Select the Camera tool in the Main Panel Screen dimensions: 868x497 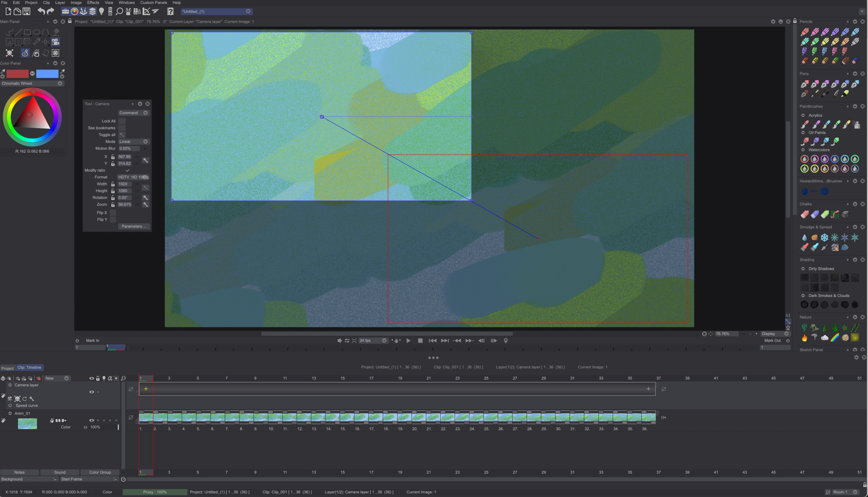pos(55,42)
